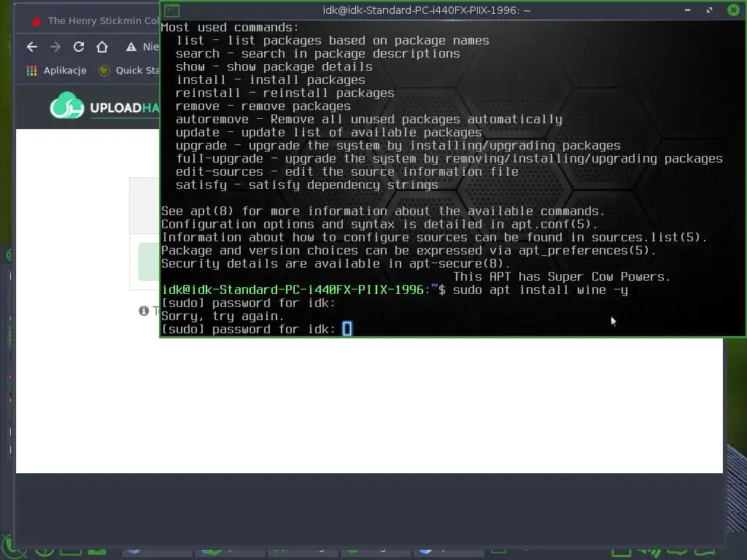747x560 pixels.
Task: Click the green button on the UploadHaven page
Action: tap(149, 262)
